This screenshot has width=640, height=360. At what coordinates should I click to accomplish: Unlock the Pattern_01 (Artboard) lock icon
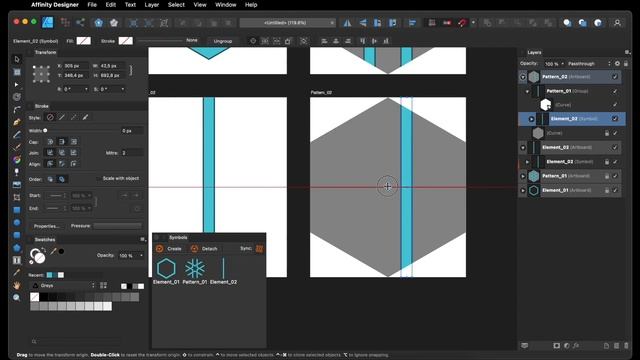(607, 176)
